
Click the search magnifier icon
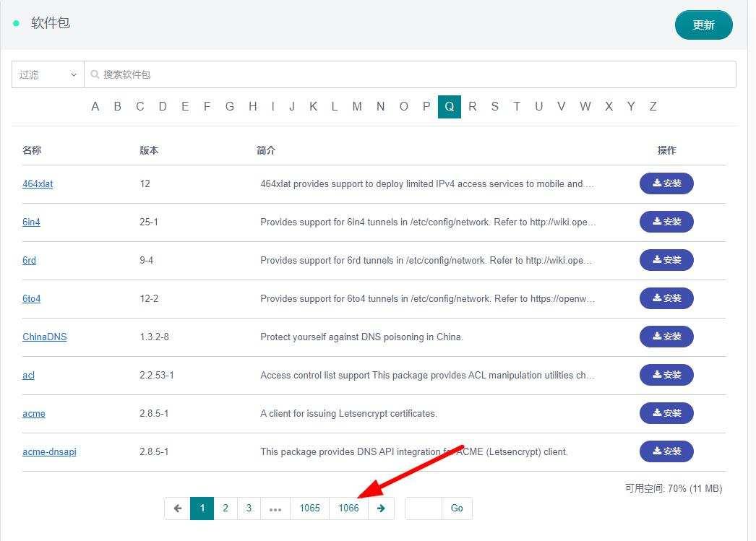pyautogui.click(x=95, y=74)
